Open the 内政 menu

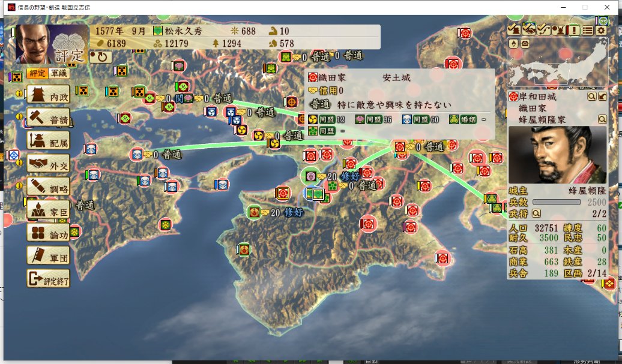click(49, 95)
